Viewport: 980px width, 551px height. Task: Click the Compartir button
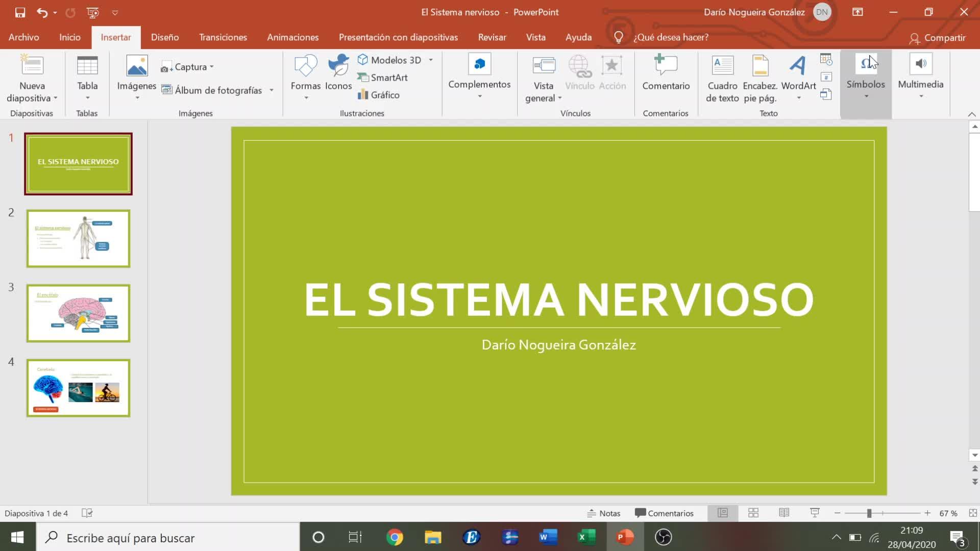[938, 38]
